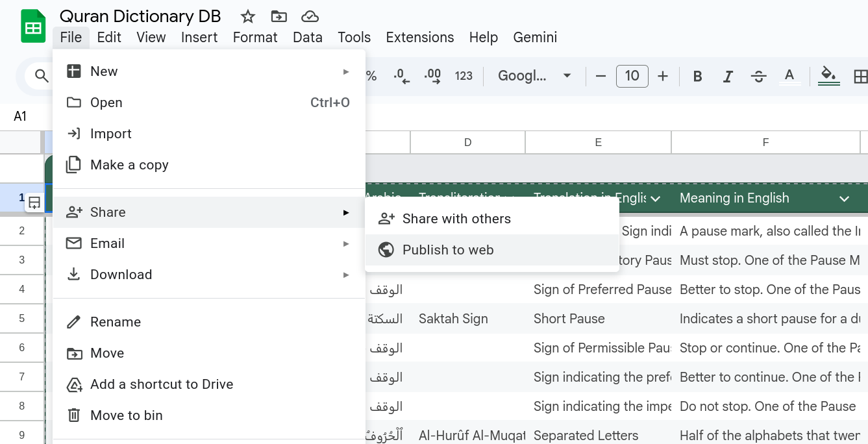Screen dimensions: 868x444
Task: Decrease decimal places button
Action: coord(402,77)
